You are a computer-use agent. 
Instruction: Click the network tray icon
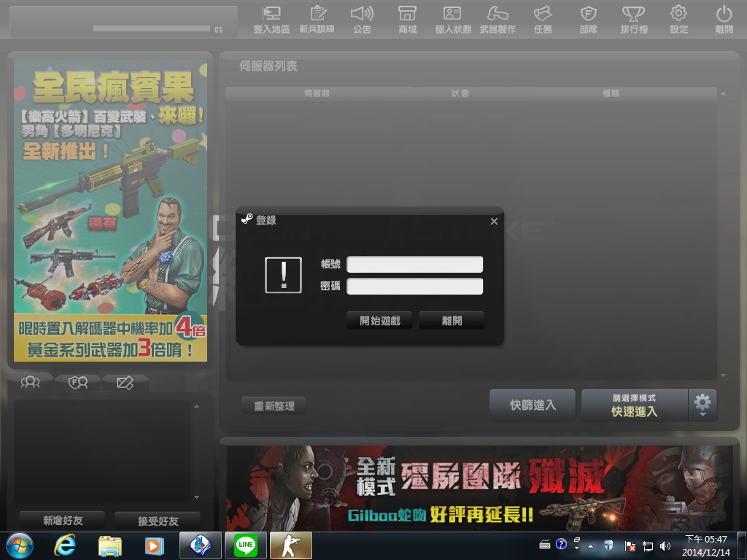point(648,546)
